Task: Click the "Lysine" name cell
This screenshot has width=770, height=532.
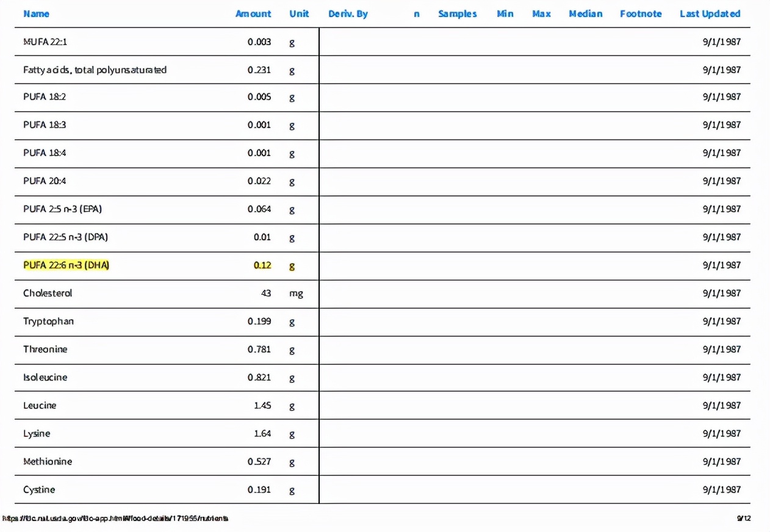Action: (x=37, y=433)
